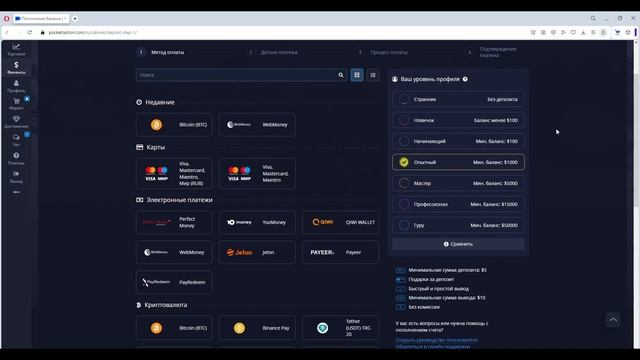Click the Подарки за депозит text
Viewport: 640px width, 360px height.
point(431,279)
